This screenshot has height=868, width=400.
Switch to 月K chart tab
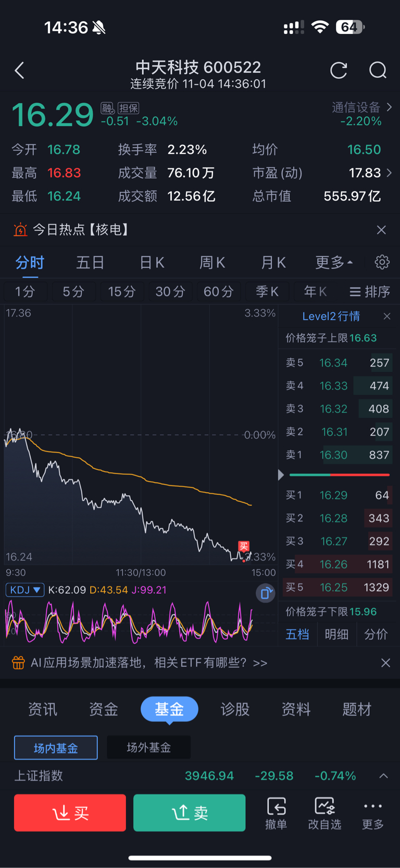point(273,262)
